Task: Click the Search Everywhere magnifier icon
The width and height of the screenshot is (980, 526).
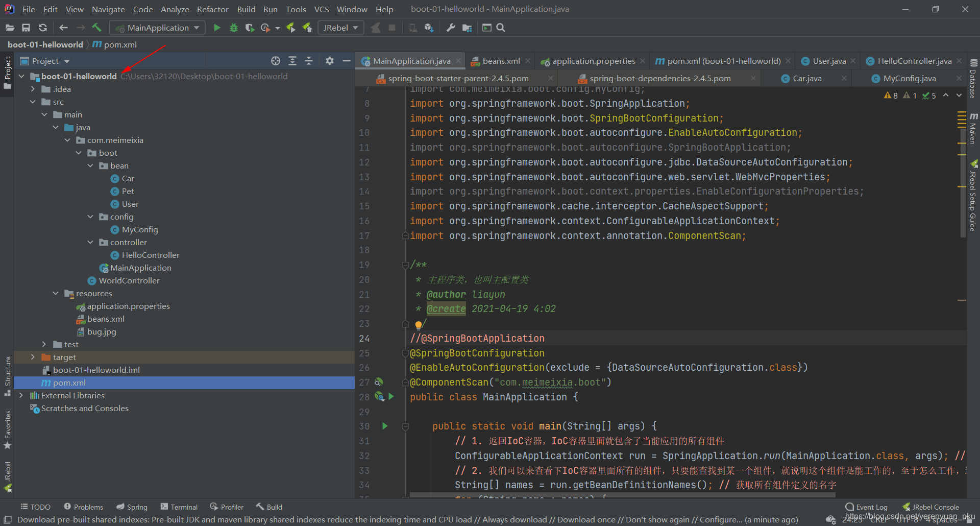Action: (x=501, y=28)
